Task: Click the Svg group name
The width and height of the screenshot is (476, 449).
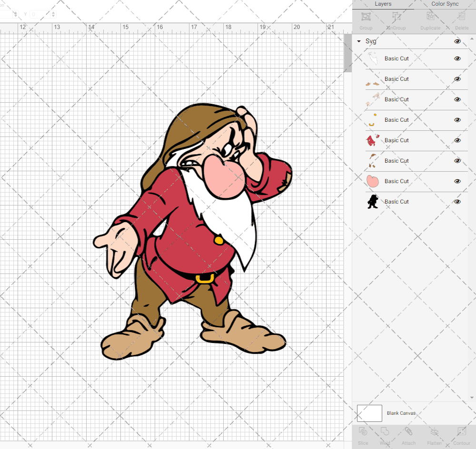Action: click(x=371, y=41)
